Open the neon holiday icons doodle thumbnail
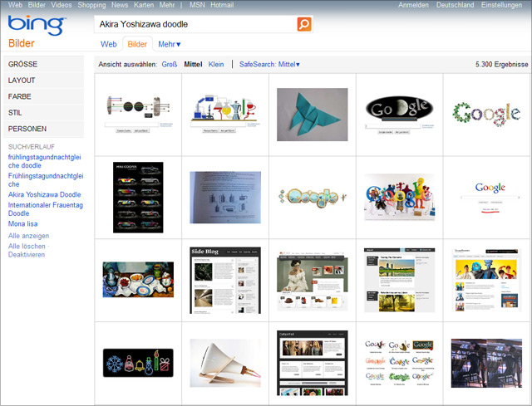This screenshot has width=532, height=406. pyautogui.click(x=138, y=363)
